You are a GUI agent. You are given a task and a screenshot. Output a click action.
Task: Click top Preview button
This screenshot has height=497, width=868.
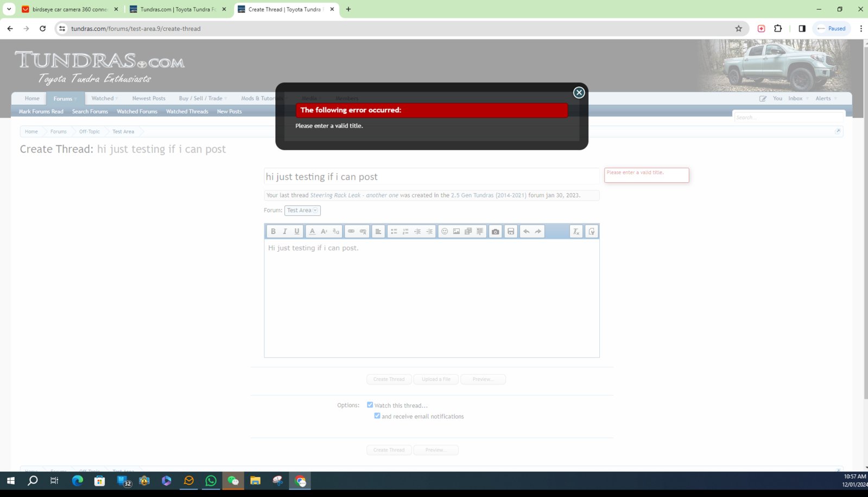[483, 379]
